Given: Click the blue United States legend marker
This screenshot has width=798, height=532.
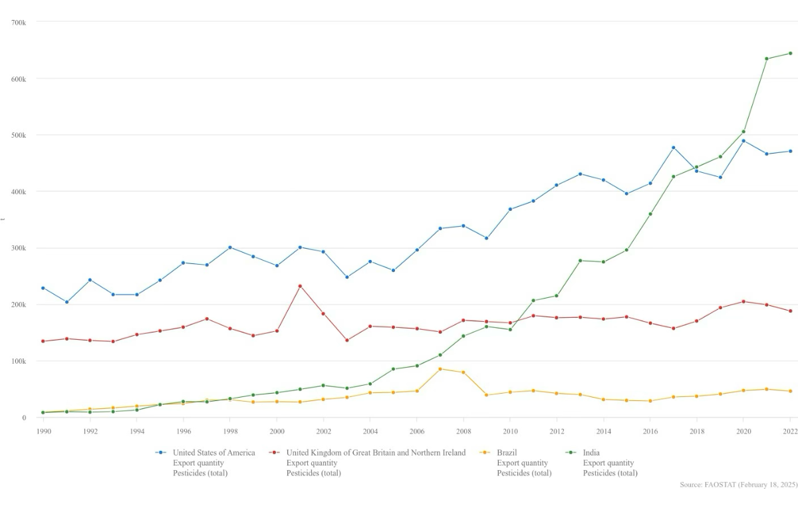Looking at the screenshot, I should [x=160, y=453].
